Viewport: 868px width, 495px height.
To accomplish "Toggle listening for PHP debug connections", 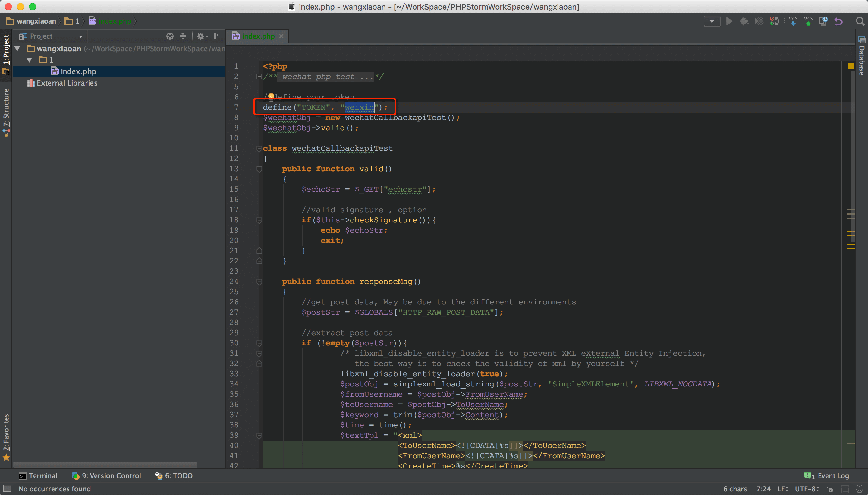I will [x=774, y=21].
